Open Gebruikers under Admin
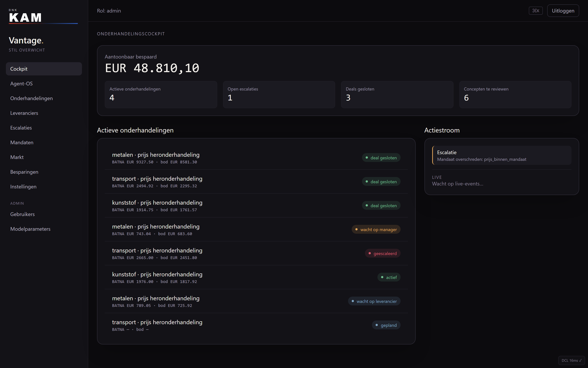The width and height of the screenshot is (588, 368). [x=44, y=214]
